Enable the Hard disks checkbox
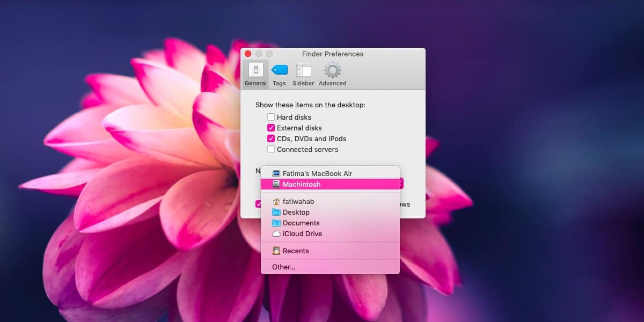The image size is (644, 322). tap(271, 117)
